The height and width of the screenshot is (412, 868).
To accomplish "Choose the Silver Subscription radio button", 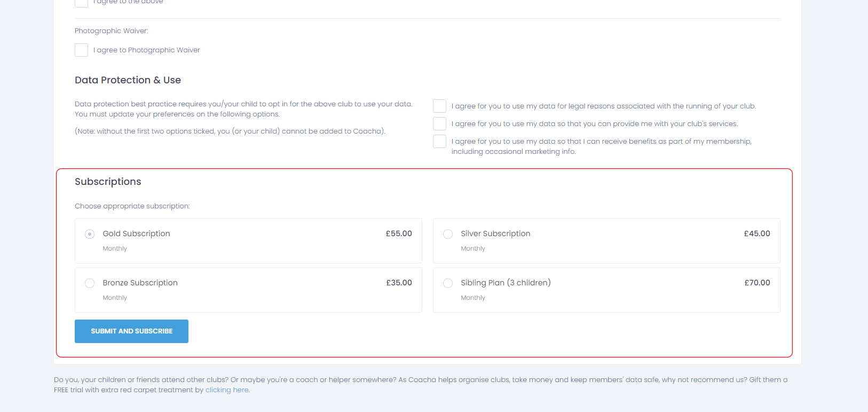I will point(448,234).
